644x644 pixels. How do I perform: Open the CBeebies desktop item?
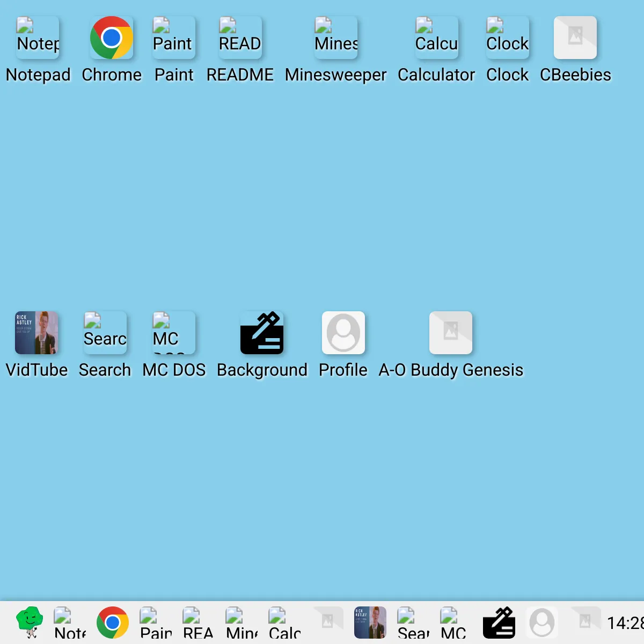click(x=575, y=37)
